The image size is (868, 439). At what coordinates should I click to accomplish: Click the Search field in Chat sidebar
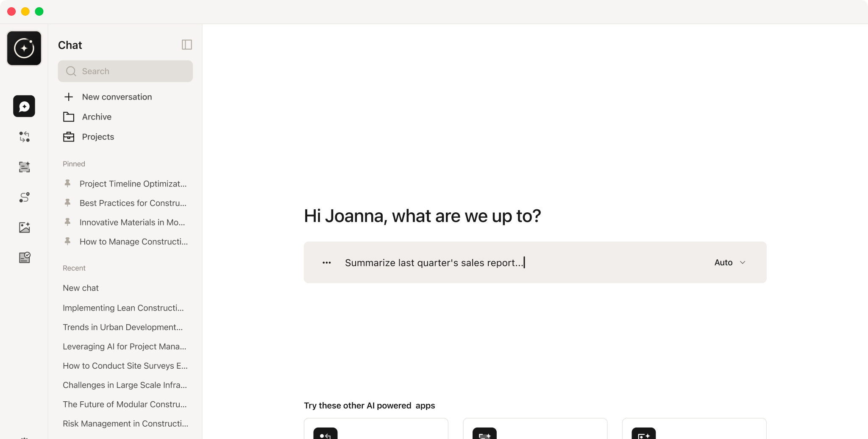[125, 71]
